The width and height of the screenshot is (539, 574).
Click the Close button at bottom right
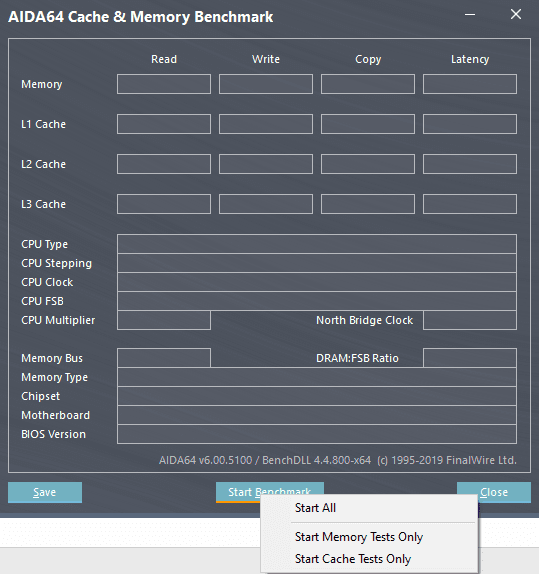[x=494, y=492]
